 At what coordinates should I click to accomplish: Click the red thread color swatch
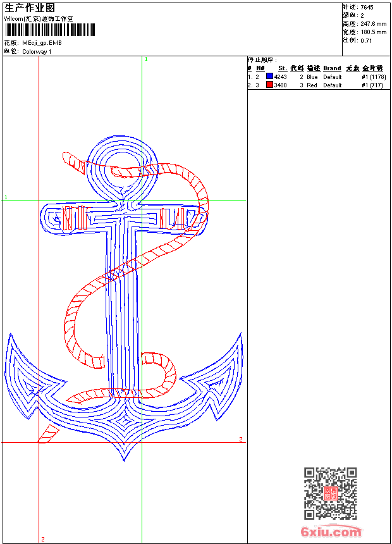pyautogui.click(x=269, y=85)
